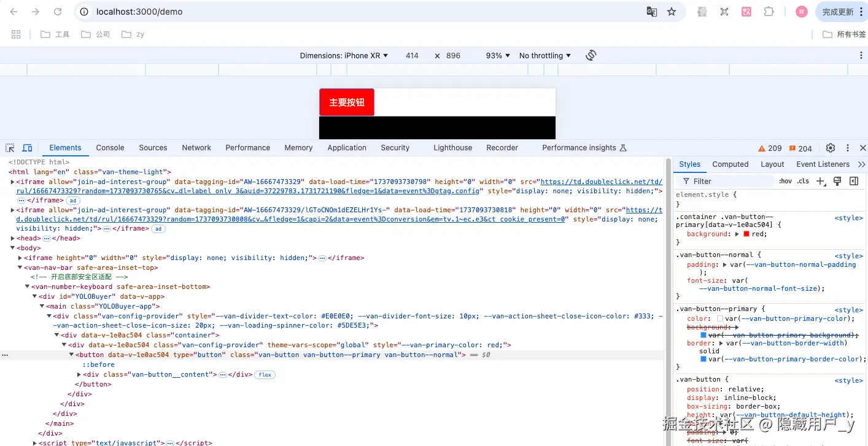The image size is (868, 446).
Task: Click the ellipsis beside the selected button node
Action: click(5, 355)
